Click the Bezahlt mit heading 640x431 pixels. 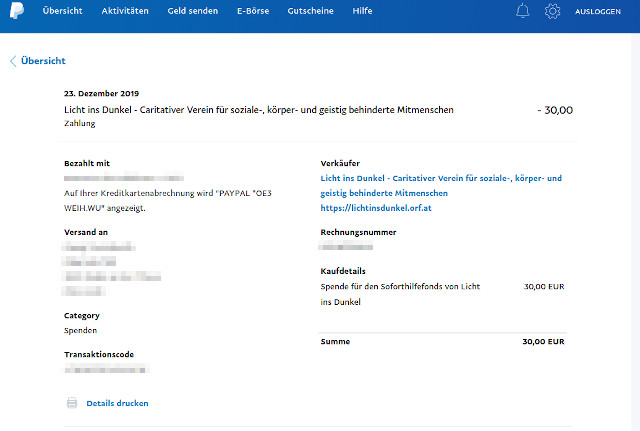point(87,163)
